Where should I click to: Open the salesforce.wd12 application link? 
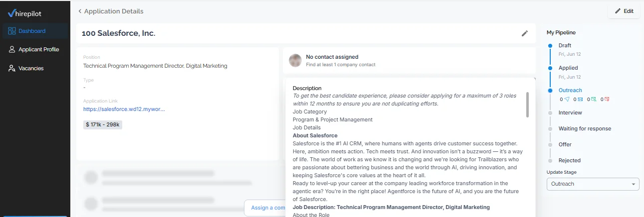point(124,109)
